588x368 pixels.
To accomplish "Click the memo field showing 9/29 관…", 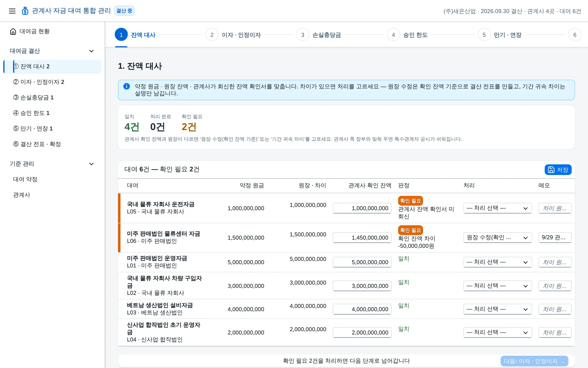I will [555, 237].
